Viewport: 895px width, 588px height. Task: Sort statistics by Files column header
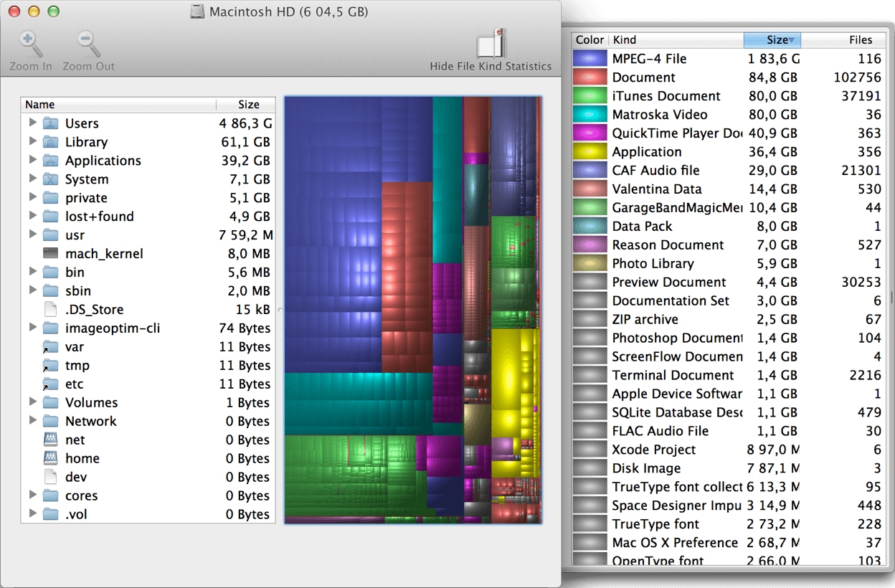[843, 40]
